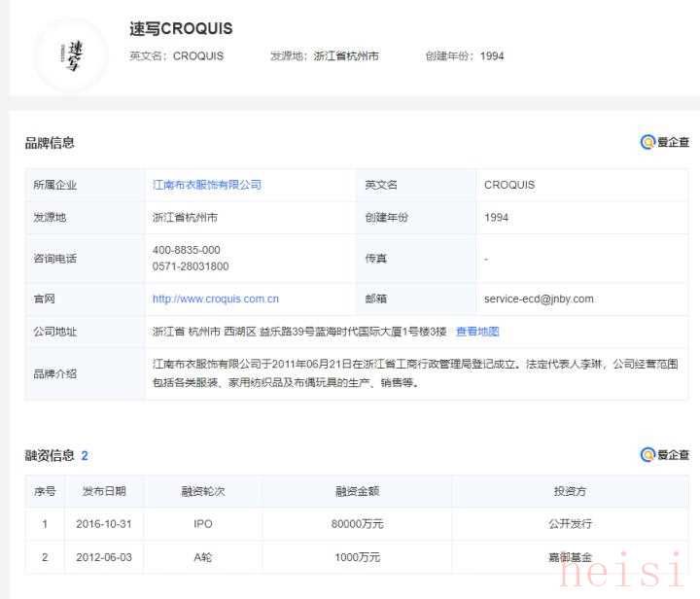
Task: Click the IPO round cell
Action: tap(203, 524)
